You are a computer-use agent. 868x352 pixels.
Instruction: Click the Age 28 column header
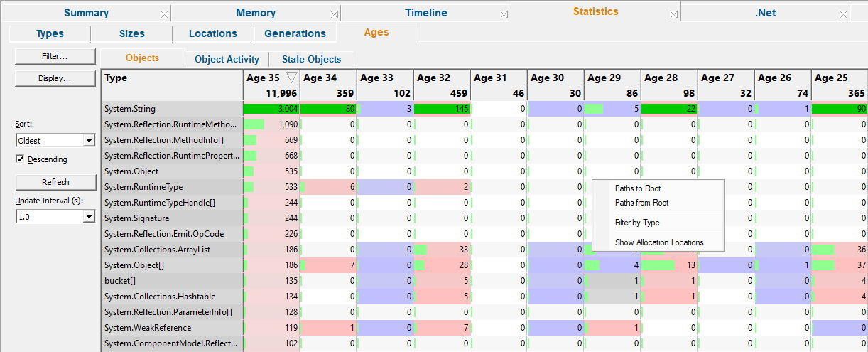(669, 85)
